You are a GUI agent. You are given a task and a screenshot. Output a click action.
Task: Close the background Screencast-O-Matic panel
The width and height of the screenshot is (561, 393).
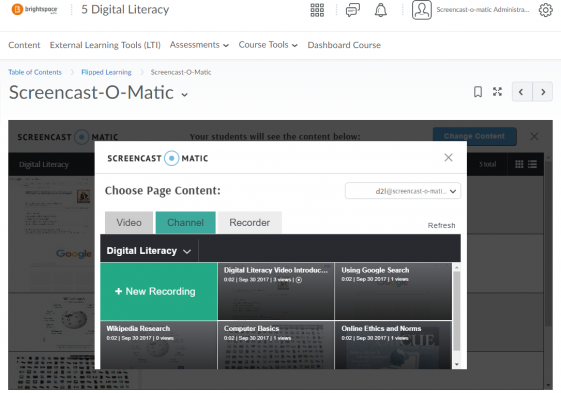(534, 136)
